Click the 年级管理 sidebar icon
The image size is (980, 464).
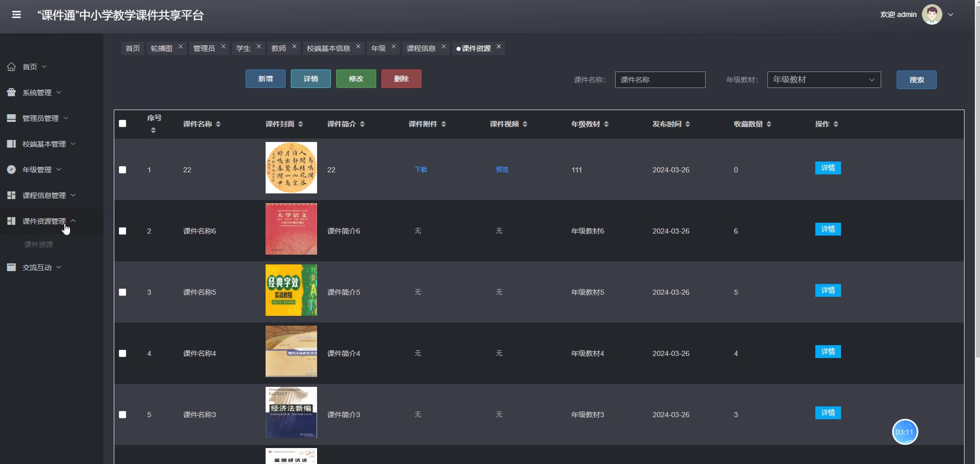point(11,170)
